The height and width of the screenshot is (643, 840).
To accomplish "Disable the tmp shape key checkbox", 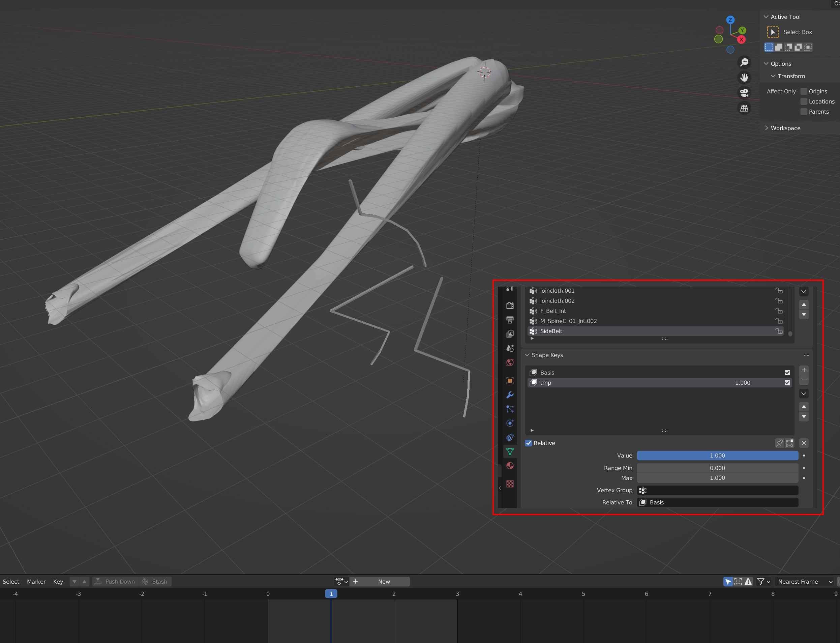I will [787, 383].
